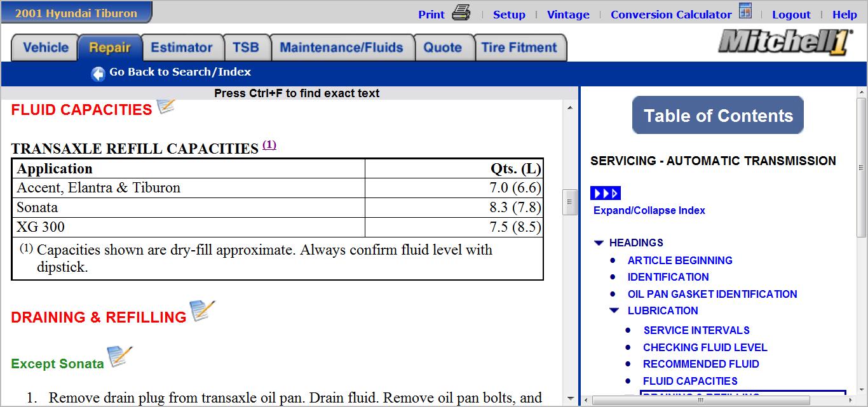This screenshot has height=407, width=868.
Task: Go to CHECKING FLUID LEVEL section
Action: pos(705,347)
